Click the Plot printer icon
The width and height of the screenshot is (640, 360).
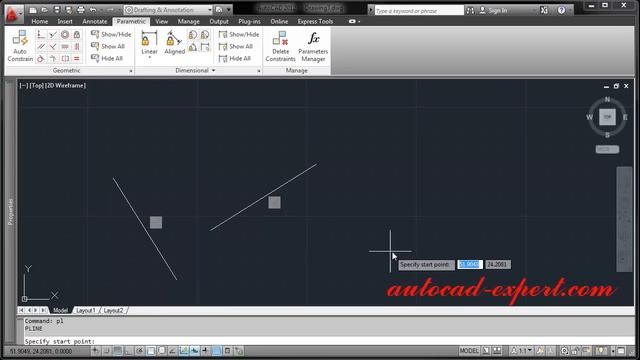click(81, 10)
